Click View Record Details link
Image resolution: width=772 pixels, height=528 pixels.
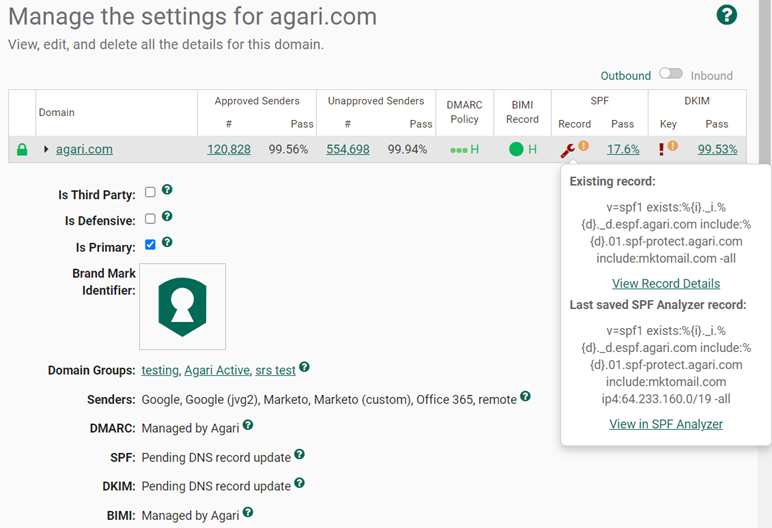pyautogui.click(x=666, y=284)
